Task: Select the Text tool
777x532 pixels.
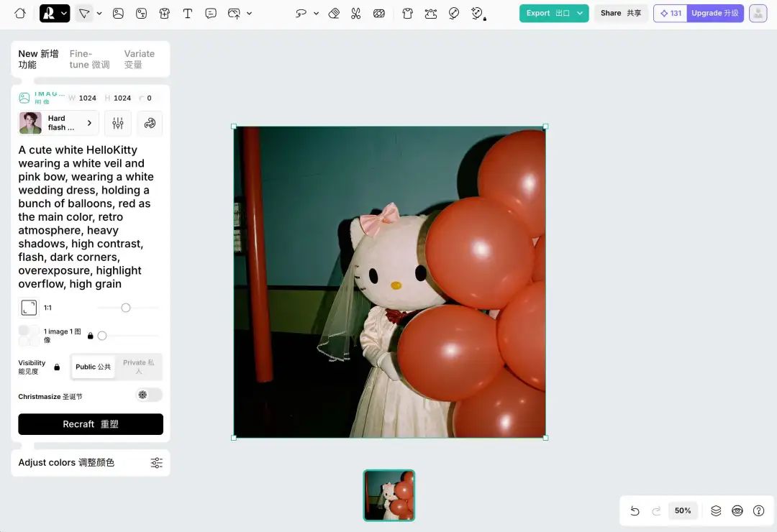Action: click(187, 14)
